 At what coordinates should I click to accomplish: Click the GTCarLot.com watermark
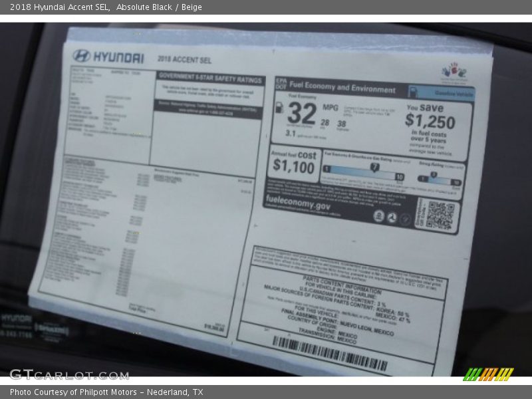point(69,374)
